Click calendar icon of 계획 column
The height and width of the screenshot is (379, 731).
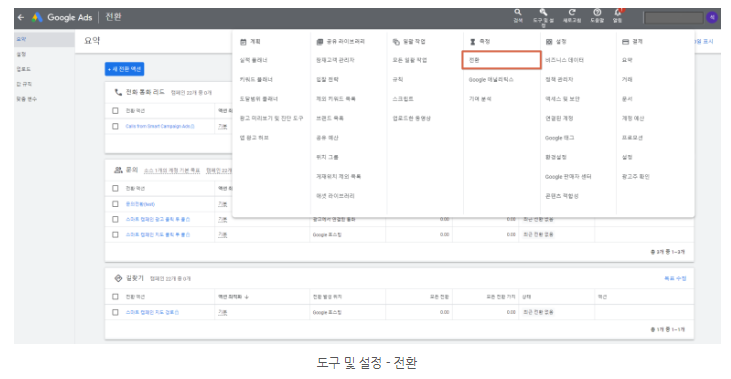click(243, 42)
